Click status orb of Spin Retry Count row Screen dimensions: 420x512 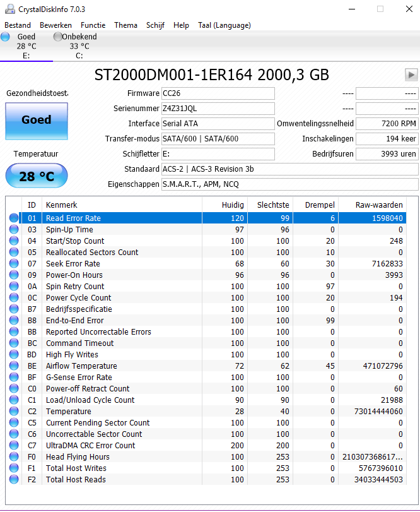coord(14,287)
